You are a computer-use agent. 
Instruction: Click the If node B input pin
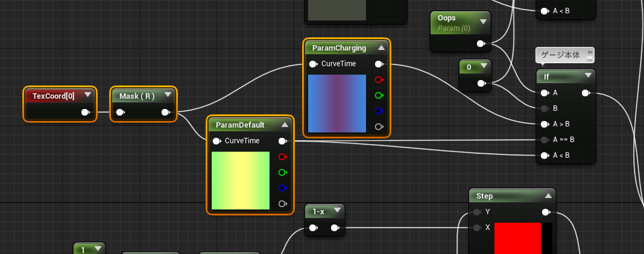[x=545, y=108]
